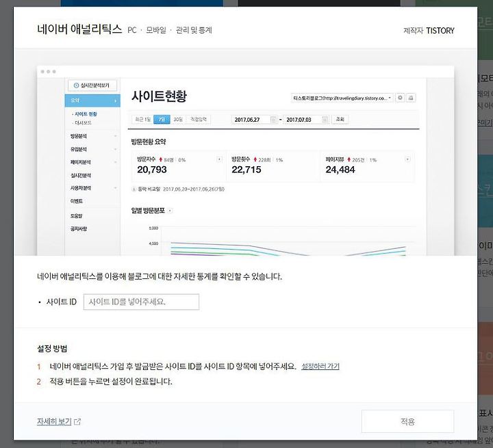493x448 pixels.
Task: Click the 네이버 애널리틱스 title heading
Action: pos(79,29)
